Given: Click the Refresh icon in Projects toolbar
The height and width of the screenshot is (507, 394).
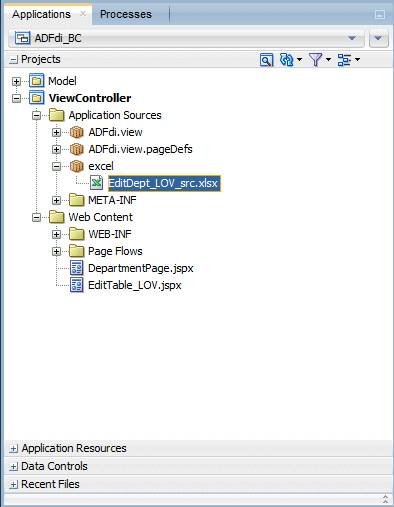Looking at the screenshot, I should [x=286, y=60].
